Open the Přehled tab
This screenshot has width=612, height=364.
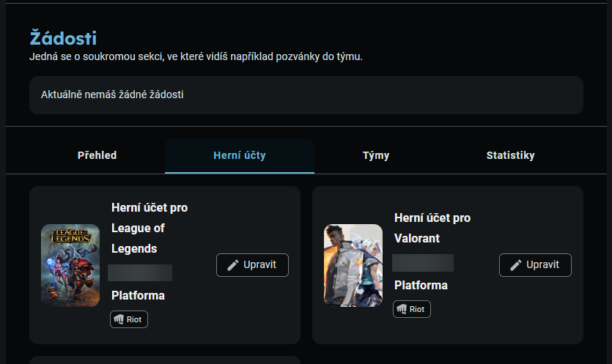click(97, 155)
